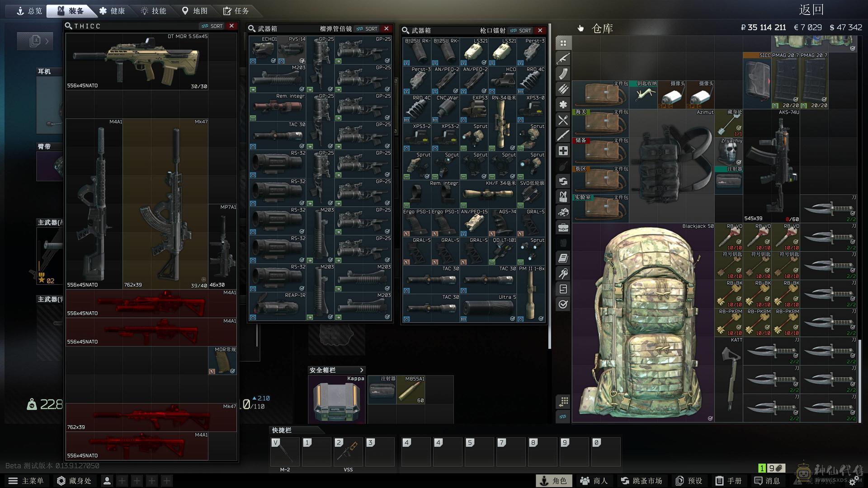Click search icon in 榴弹管倍镜 weapon case
Viewport: 868px width, 488px height.
click(x=252, y=28)
